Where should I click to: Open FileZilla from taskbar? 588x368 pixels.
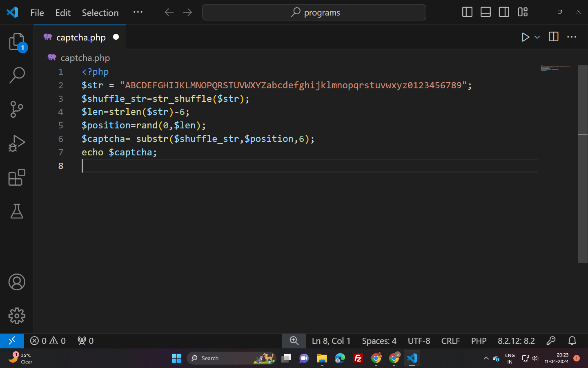pyautogui.click(x=358, y=358)
